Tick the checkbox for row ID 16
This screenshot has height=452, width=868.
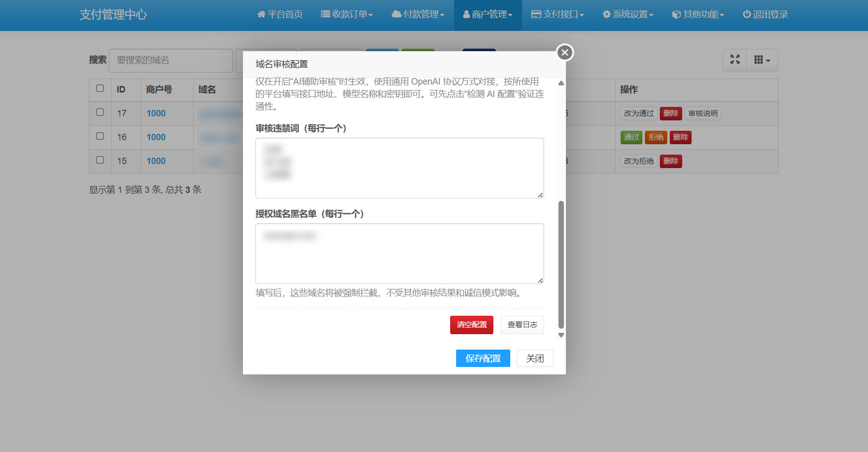(x=100, y=136)
